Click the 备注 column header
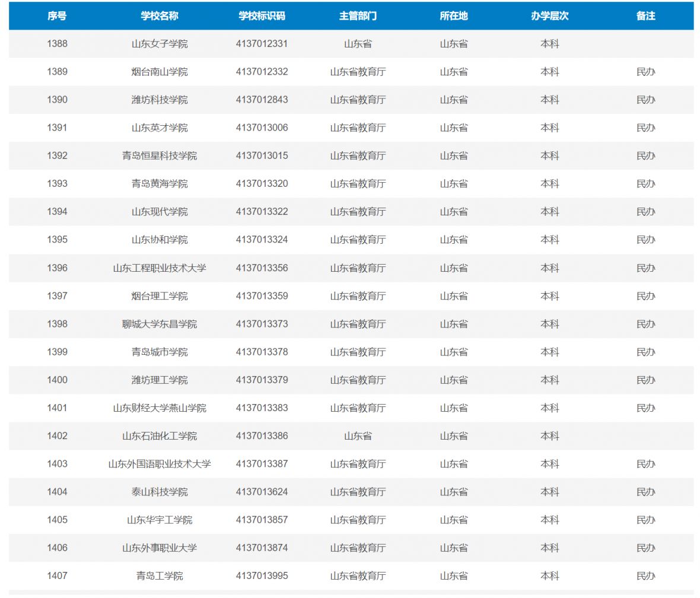 pos(645,16)
